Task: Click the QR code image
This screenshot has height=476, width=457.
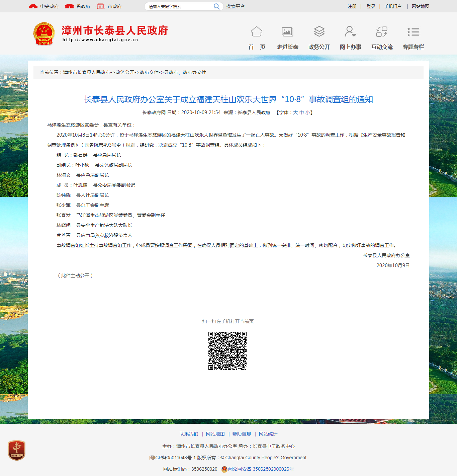Action: [227, 351]
